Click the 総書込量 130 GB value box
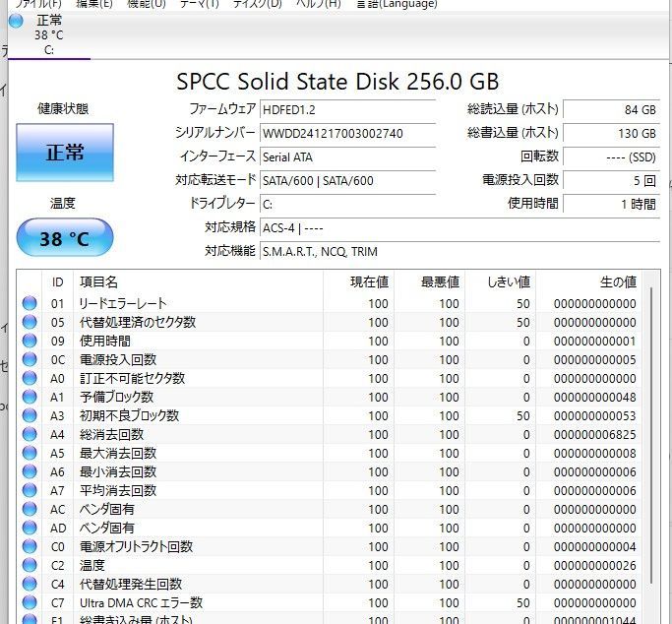 tap(611, 133)
